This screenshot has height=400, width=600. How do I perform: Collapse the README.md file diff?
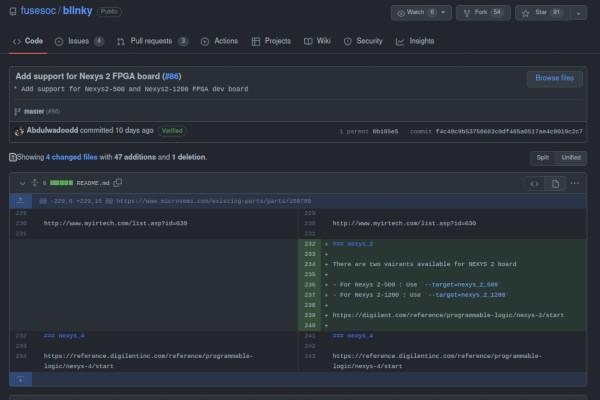click(21, 183)
